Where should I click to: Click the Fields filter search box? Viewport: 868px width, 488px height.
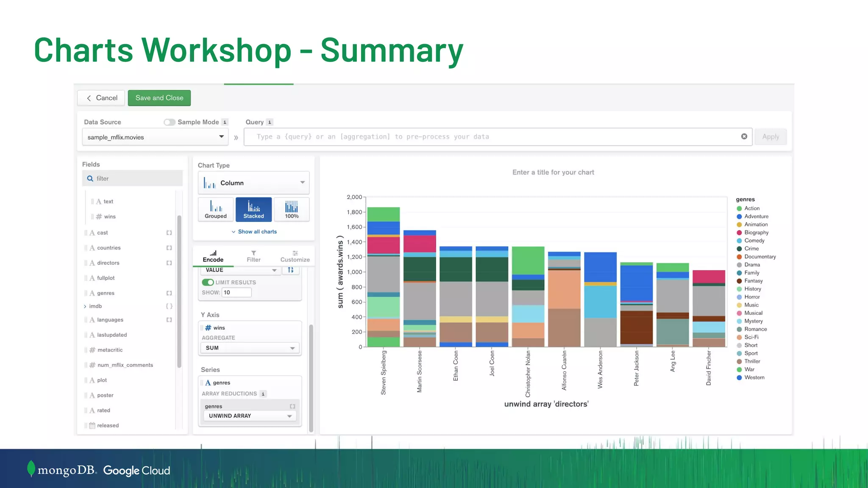pos(132,178)
